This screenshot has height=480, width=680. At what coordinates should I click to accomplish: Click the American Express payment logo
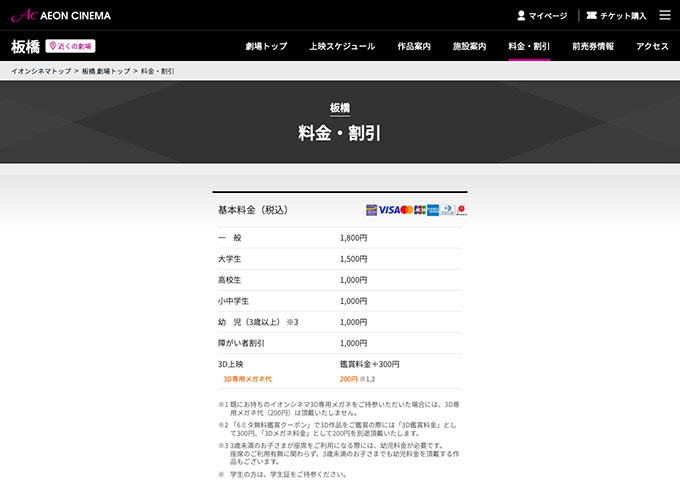(x=433, y=210)
